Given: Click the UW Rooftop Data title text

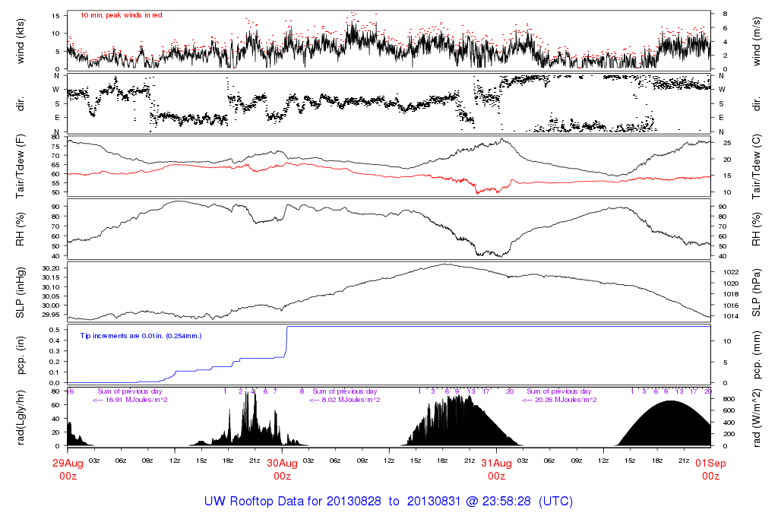Looking at the screenshot, I should click(388, 502).
